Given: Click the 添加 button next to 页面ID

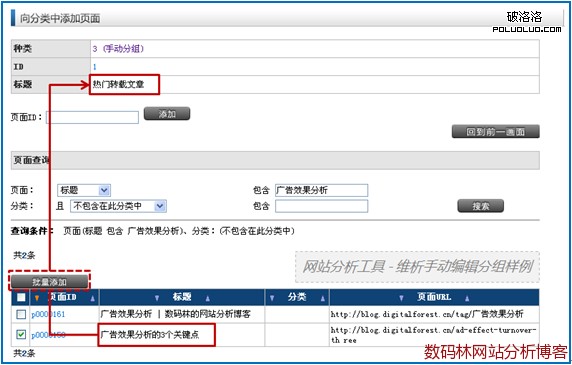Looking at the screenshot, I should click(167, 114).
